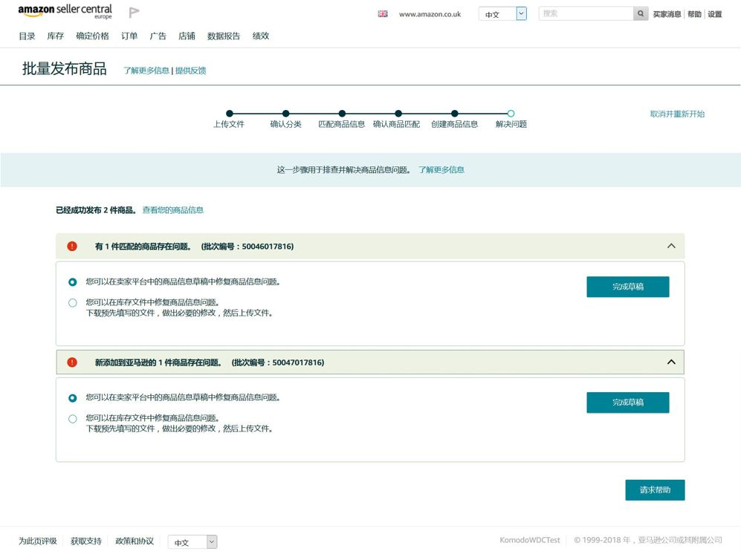Click the search magnifier icon

640,13
